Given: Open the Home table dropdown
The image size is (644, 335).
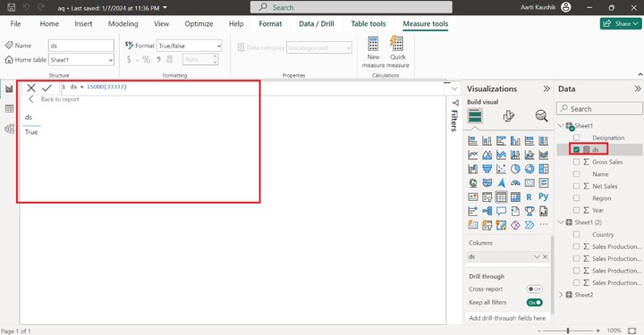Looking at the screenshot, I should point(80,60).
